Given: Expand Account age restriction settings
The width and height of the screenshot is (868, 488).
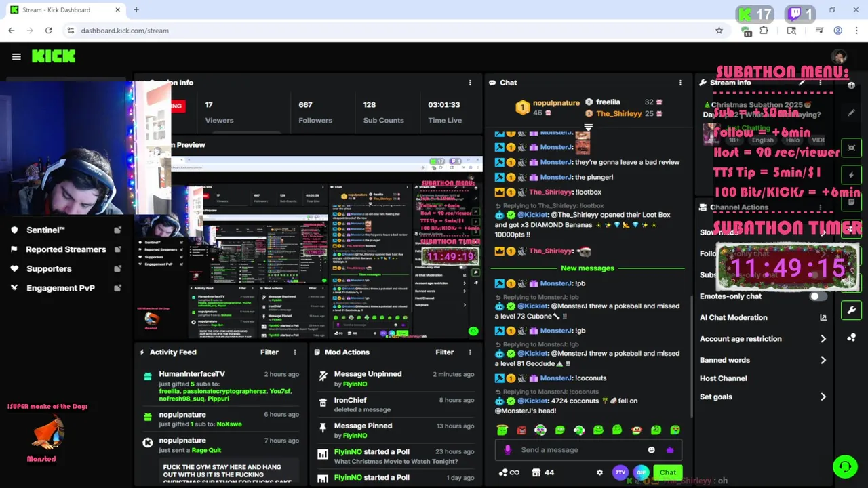Looking at the screenshot, I should 823,339.
